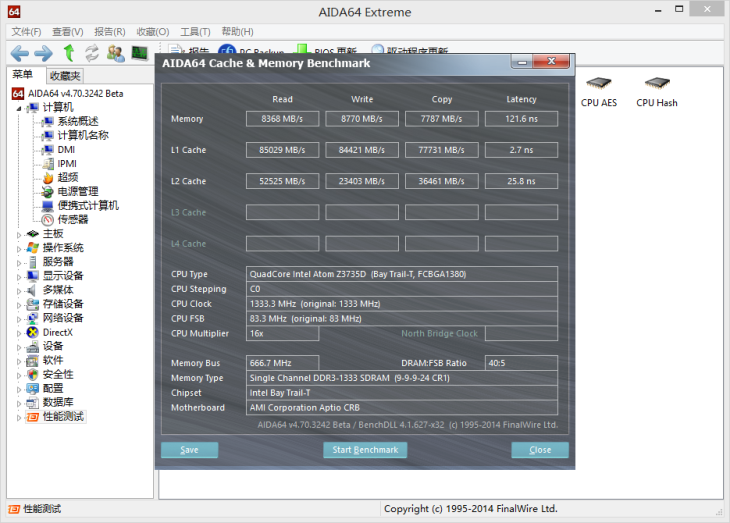This screenshot has height=523, width=730.
Task: Click the 网络设备 network icon
Action: [x=33, y=318]
